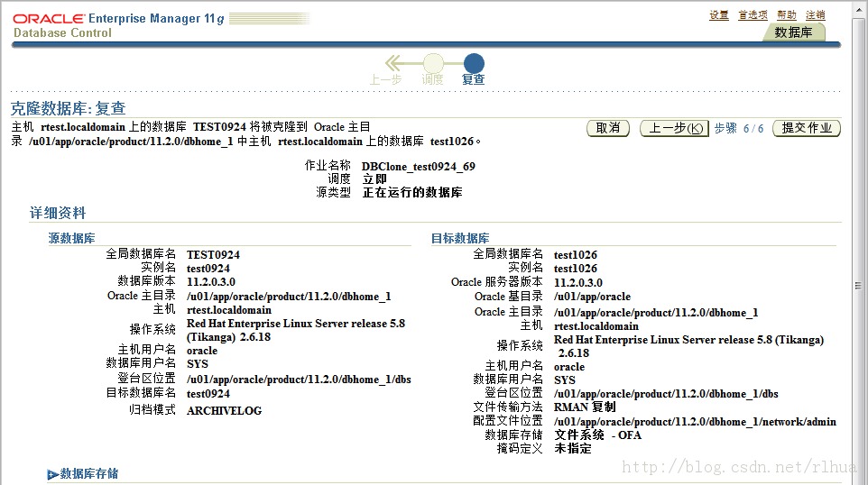
Task: Click the back double-arrow wizard icon
Action: [394, 64]
